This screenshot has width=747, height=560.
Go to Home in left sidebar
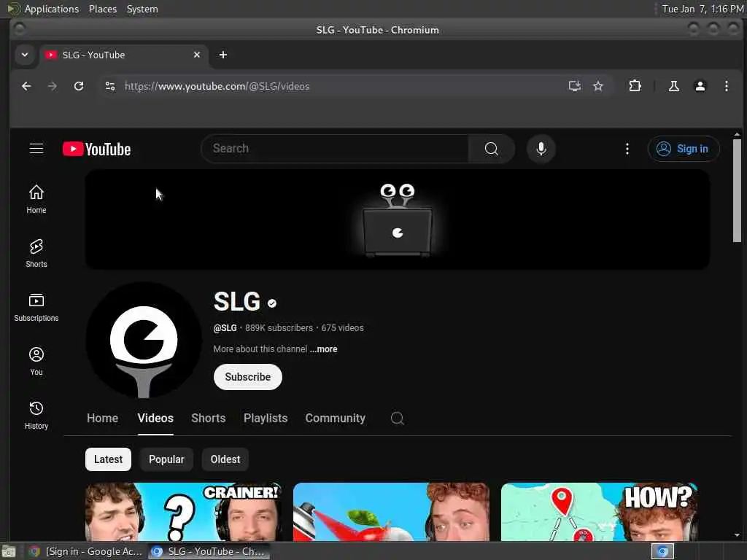[36, 199]
